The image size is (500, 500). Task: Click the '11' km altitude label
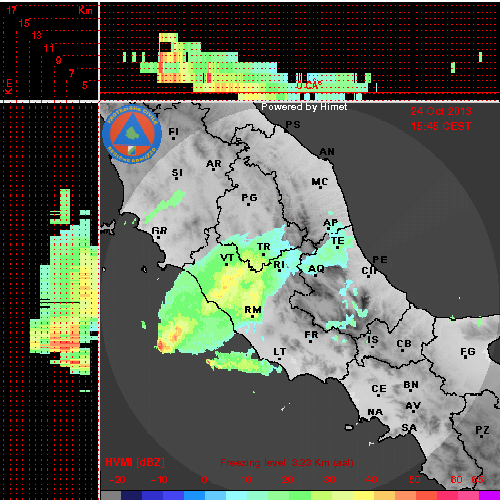click(49, 48)
